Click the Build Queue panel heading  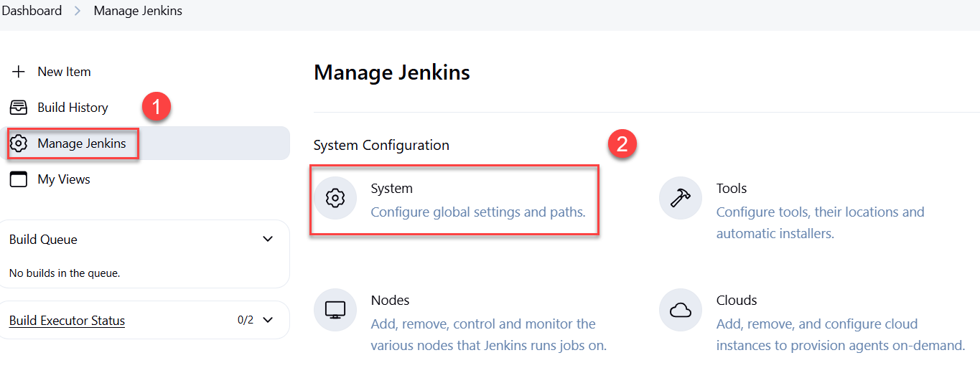coord(43,240)
